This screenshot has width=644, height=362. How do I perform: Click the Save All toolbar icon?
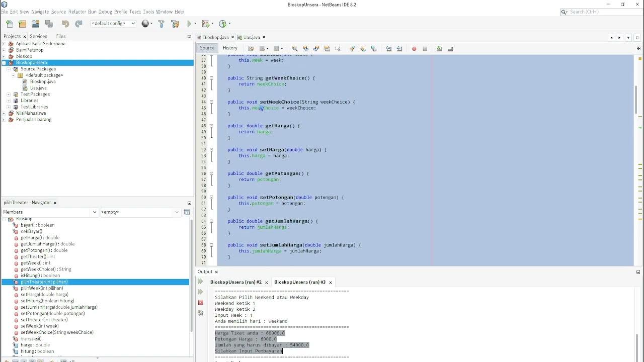(x=49, y=24)
